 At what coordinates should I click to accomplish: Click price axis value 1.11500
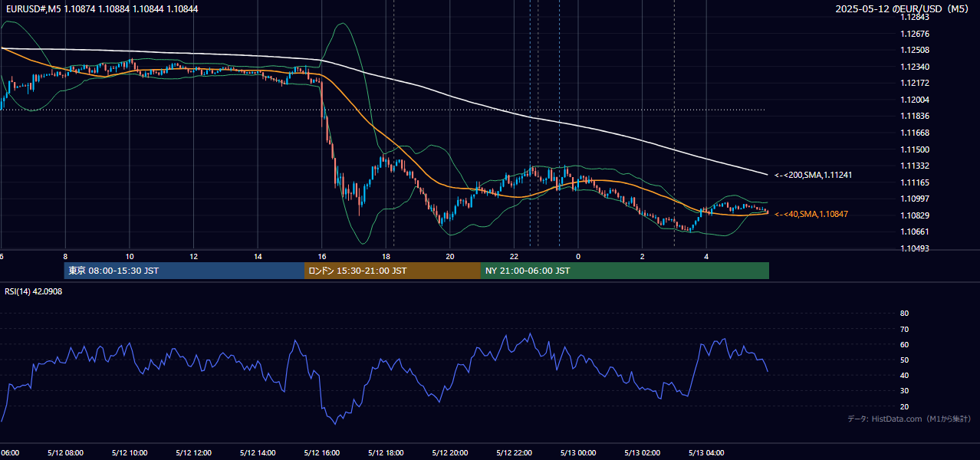[x=916, y=149]
